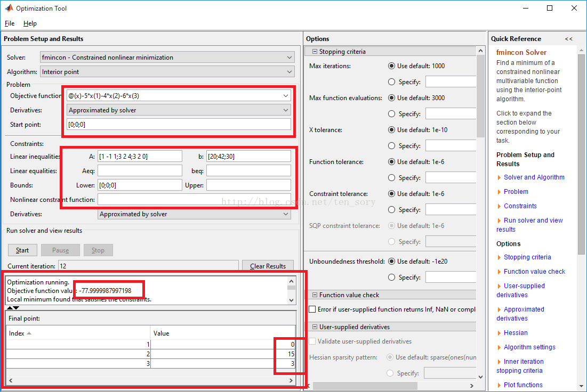Select Constraint tolerance Use default: 1e-6

[391, 194]
